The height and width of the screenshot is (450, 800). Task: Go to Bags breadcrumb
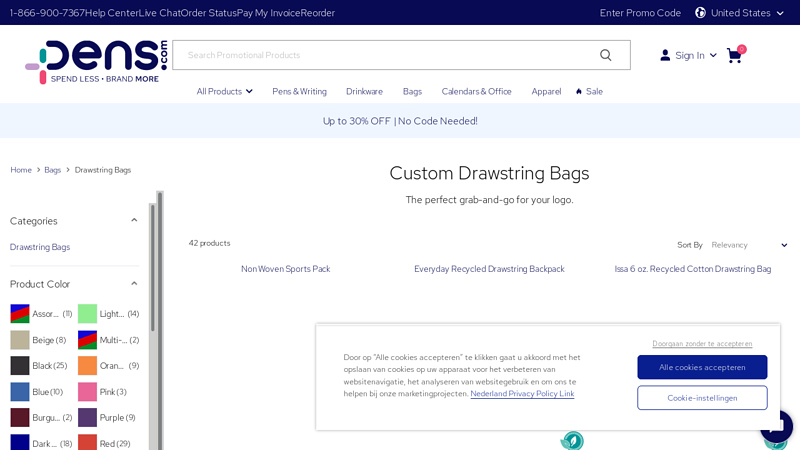[53, 170]
